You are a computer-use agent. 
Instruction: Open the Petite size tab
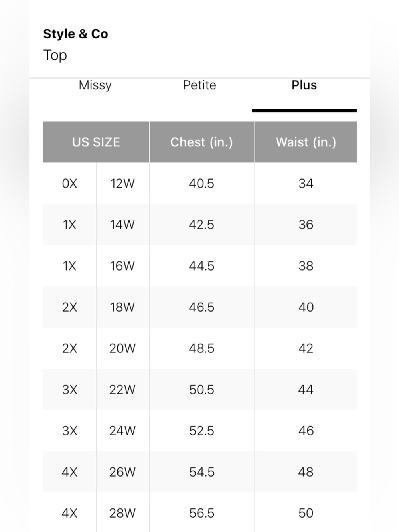coord(199,85)
